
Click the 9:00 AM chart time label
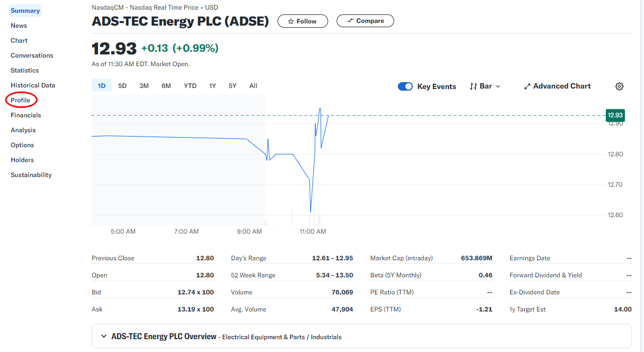(249, 231)
